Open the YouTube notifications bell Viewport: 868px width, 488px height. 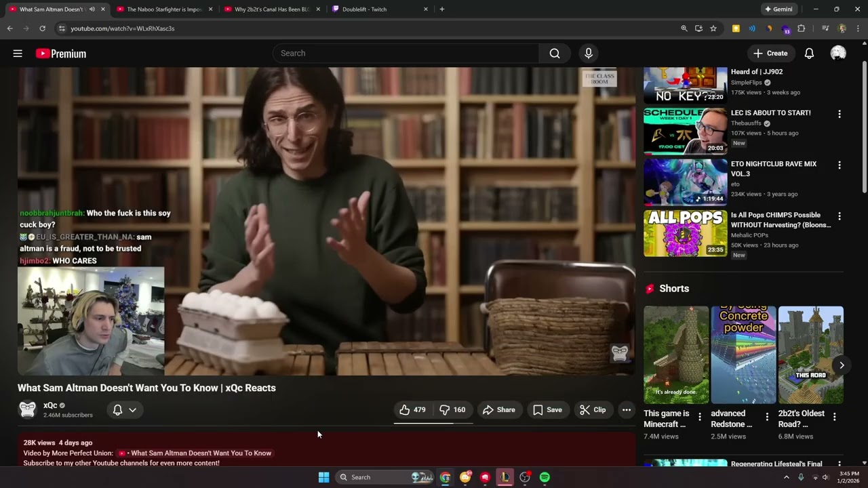click(x=809, y=54)
